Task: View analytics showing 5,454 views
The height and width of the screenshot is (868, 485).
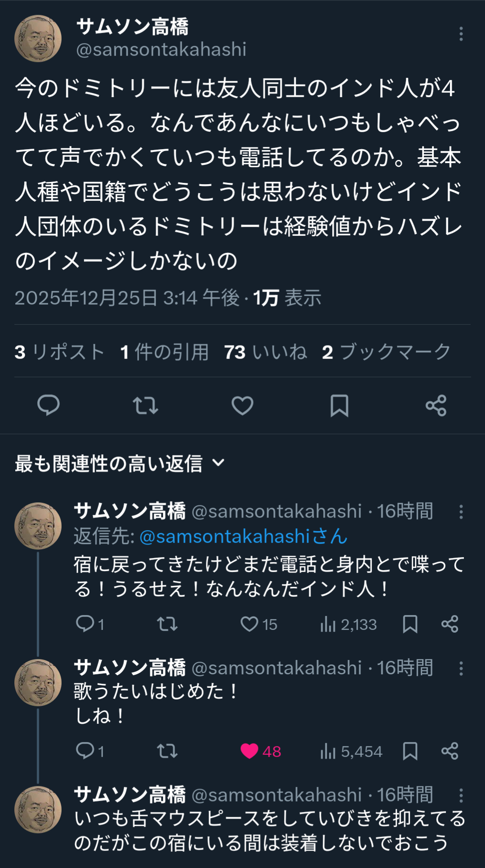Action: [x=351, y=751]
